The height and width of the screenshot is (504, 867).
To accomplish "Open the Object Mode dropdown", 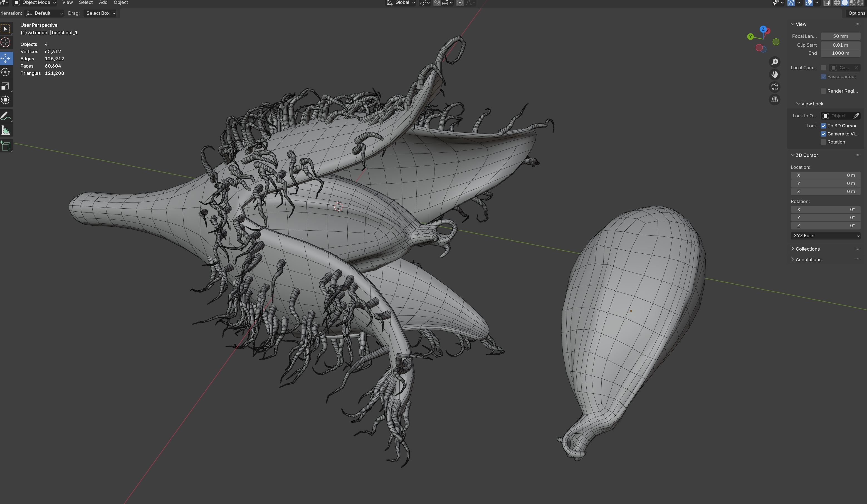I will coord(35,3).
